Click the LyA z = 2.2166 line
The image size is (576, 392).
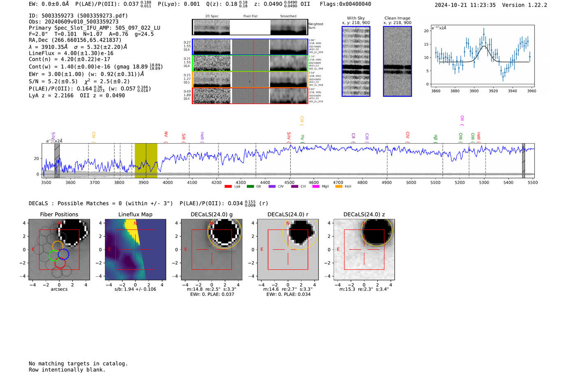tap(77, 95)
